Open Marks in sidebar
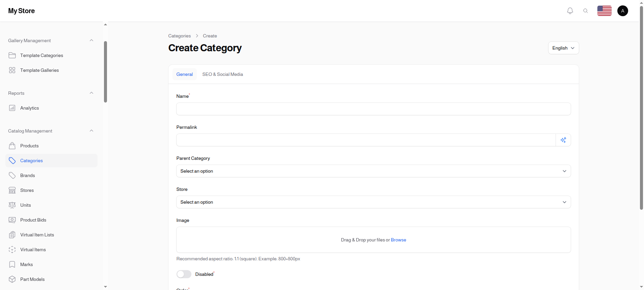The image size is (644, 290). point(51,264)
